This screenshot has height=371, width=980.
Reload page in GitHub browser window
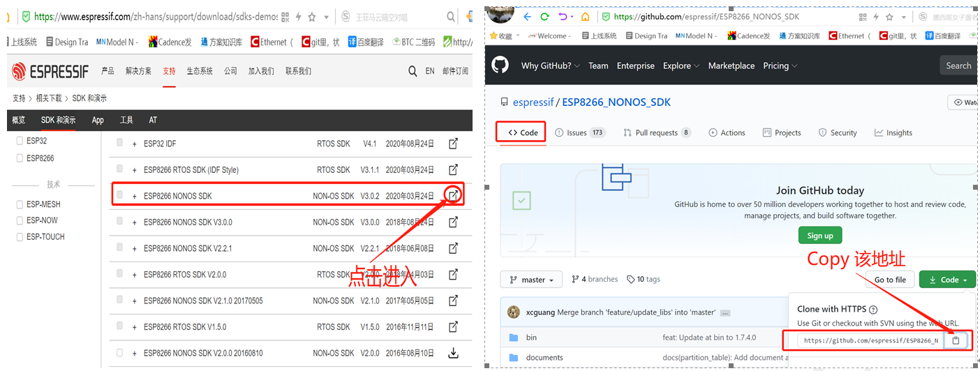point(545,17)
